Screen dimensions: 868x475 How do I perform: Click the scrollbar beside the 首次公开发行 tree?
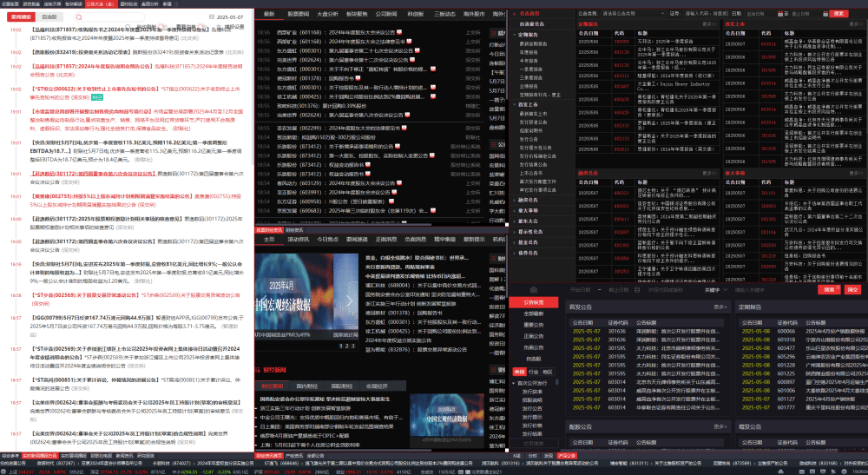coord(556,382)
